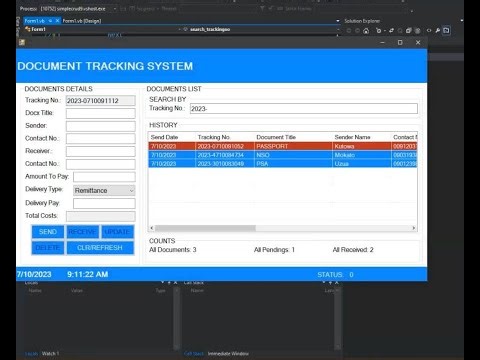This screenshot has height=360, width=480.
Task: Click the DELETE button
Action: click(x=48, y=248)
